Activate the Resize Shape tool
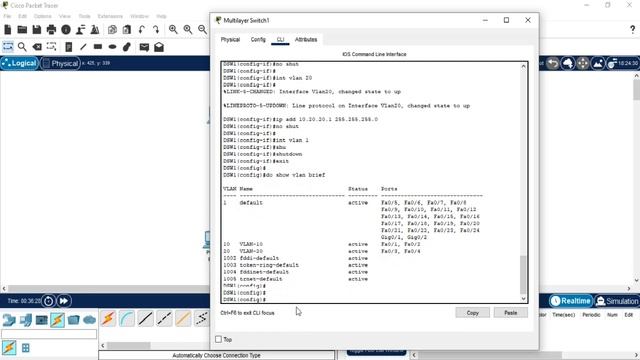The height and width of the screenshot is (360, 640). click(x=51, y=47)
